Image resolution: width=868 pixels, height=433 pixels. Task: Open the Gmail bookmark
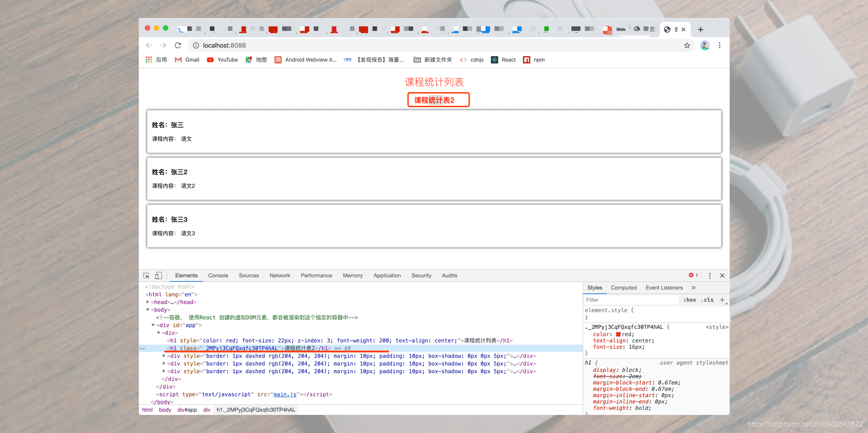[x=187, y=60]
